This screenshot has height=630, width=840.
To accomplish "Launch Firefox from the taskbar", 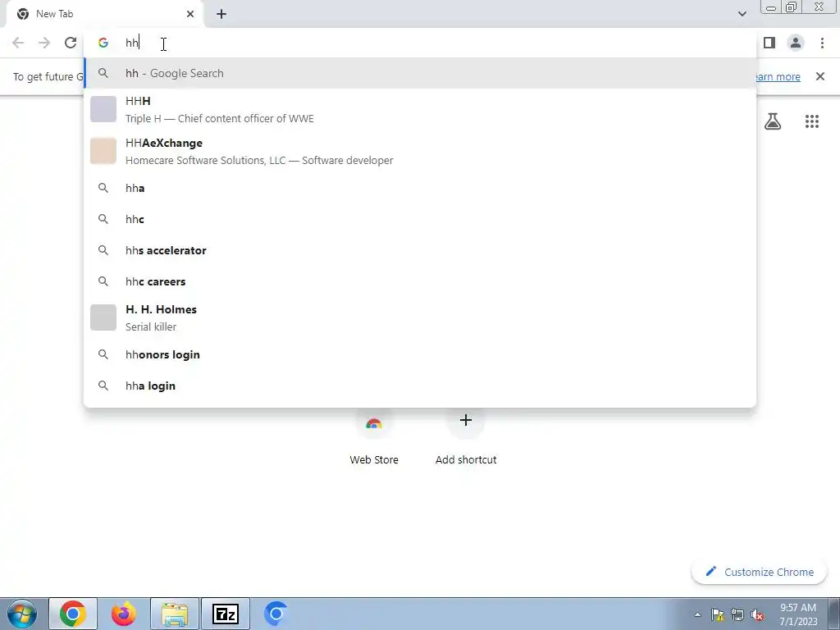I will pos(124,614).
